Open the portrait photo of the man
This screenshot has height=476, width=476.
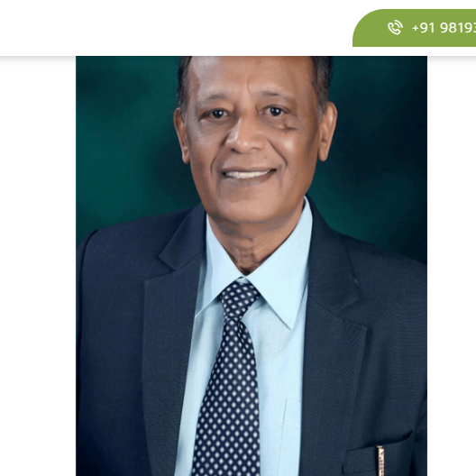[x=252, y=266]
